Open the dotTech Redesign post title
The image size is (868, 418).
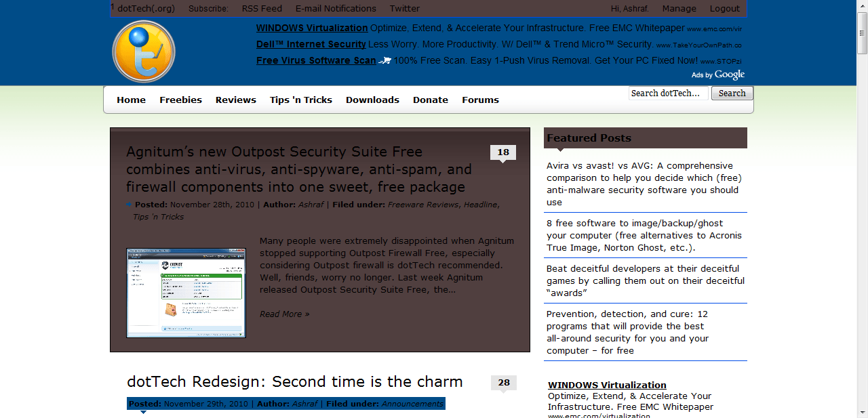pyautogui.click(x=295, y=381)
